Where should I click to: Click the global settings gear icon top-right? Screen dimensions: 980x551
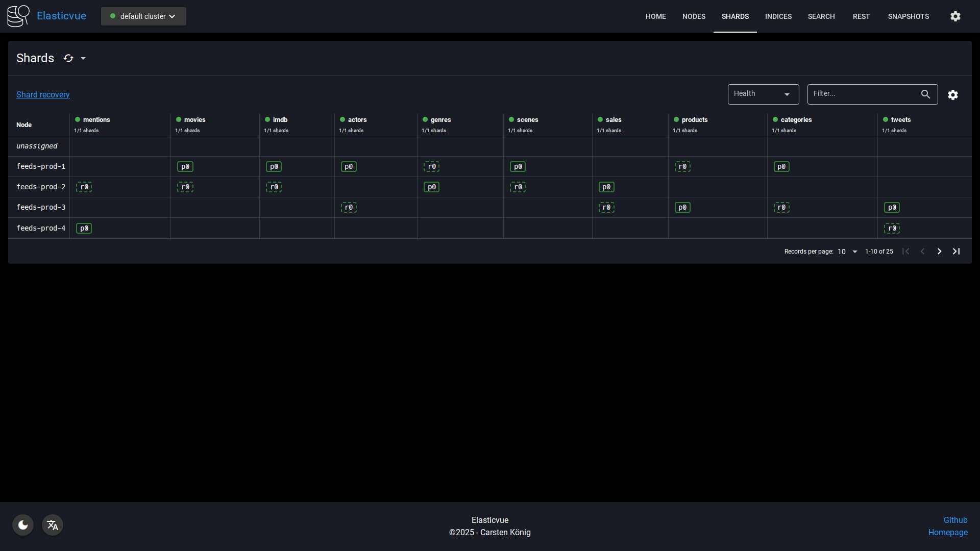[x=955, y=16]
